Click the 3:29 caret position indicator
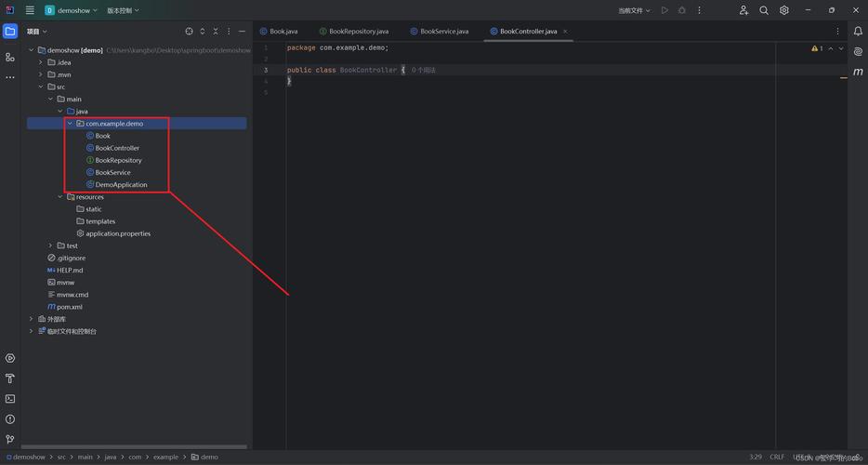Image resolution: width=868 pixels, height=465 pixels. [x=755, y=458]
